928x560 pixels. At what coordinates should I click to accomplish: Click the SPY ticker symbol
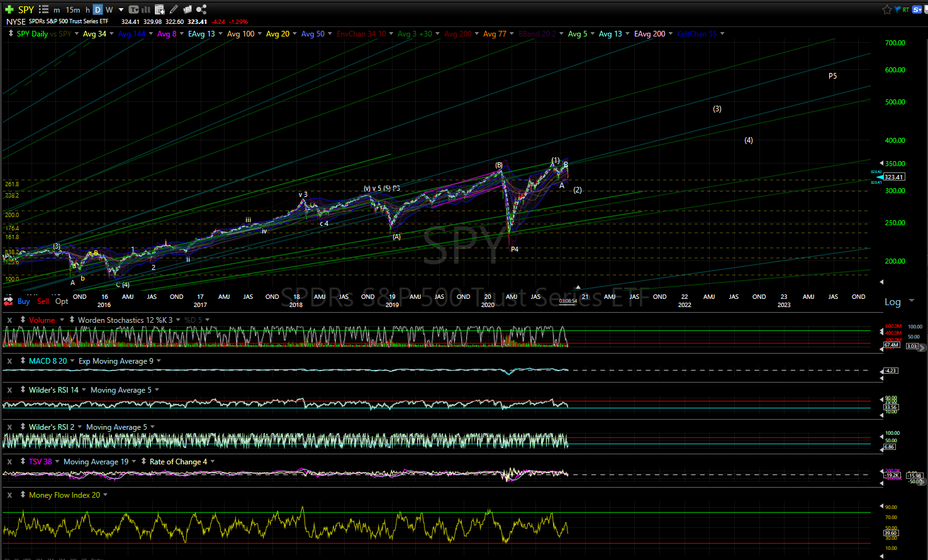click(26, 9)
